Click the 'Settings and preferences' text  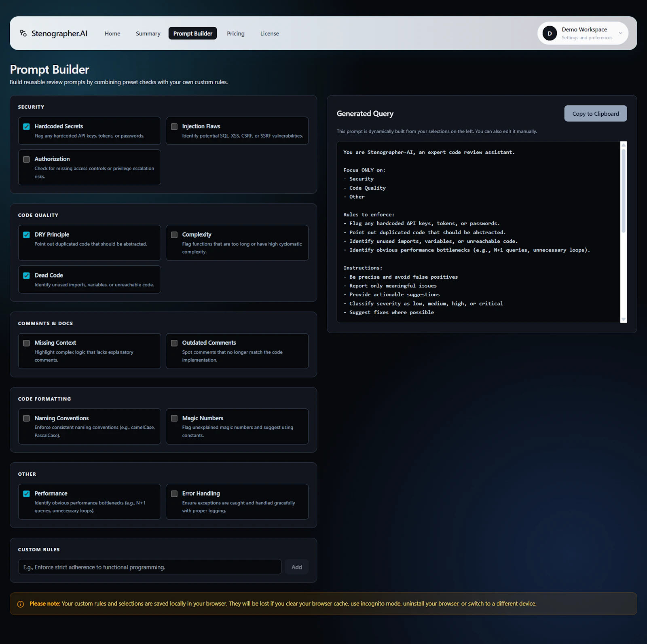pos(587,38)
